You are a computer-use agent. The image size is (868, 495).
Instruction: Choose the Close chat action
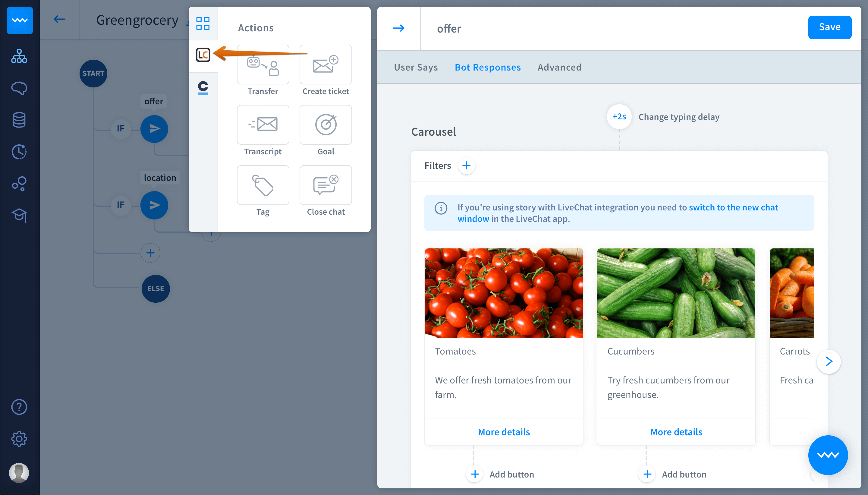pyautogui.click(x=325, y=185)
